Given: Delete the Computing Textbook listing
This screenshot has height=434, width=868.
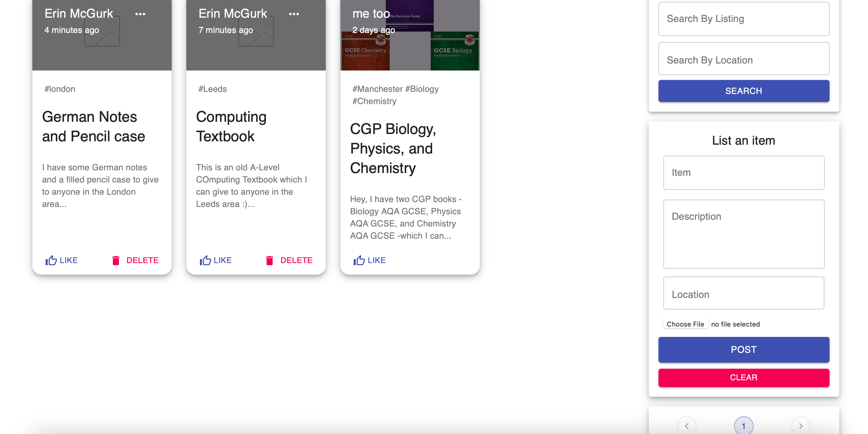Looking at the screenshot, I should pyautogui.click(x=289, y=260).
